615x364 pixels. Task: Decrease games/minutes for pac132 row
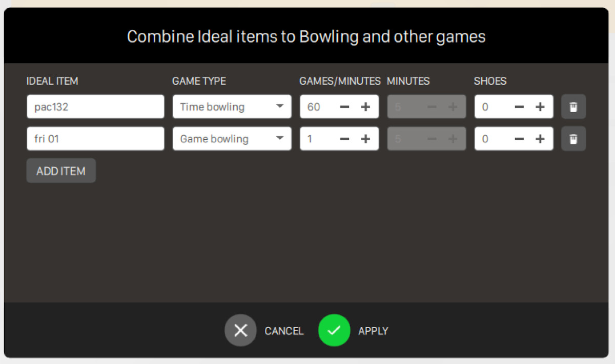[x=345, y=107]
